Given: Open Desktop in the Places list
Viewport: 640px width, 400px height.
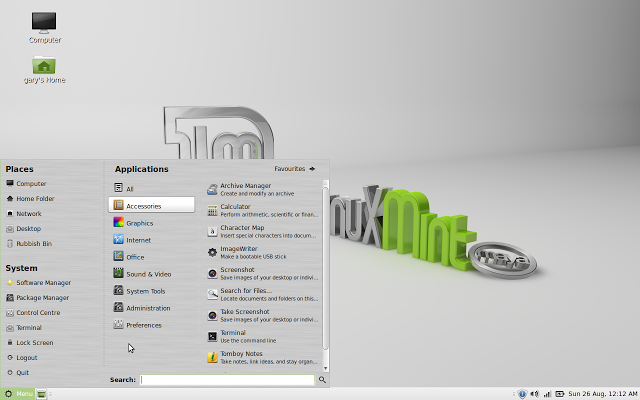Looking at the screenshot, I should pos(23,229).
